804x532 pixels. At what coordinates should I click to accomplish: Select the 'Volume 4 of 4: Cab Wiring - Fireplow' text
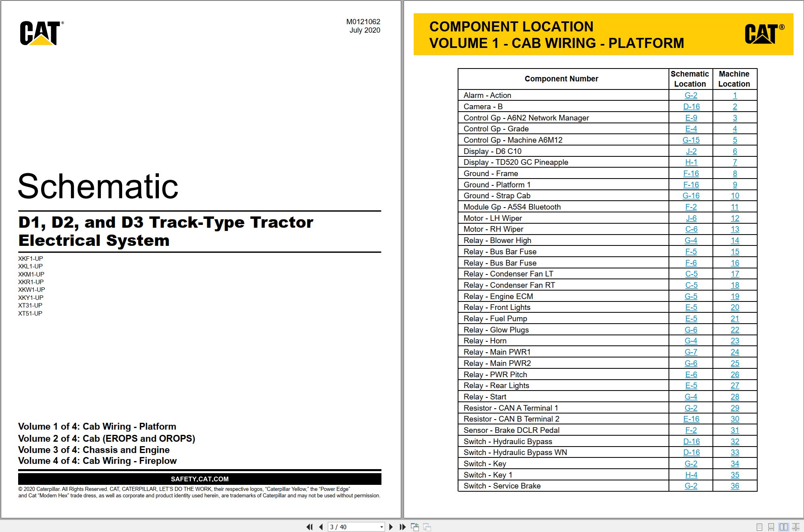coord(97,461)
